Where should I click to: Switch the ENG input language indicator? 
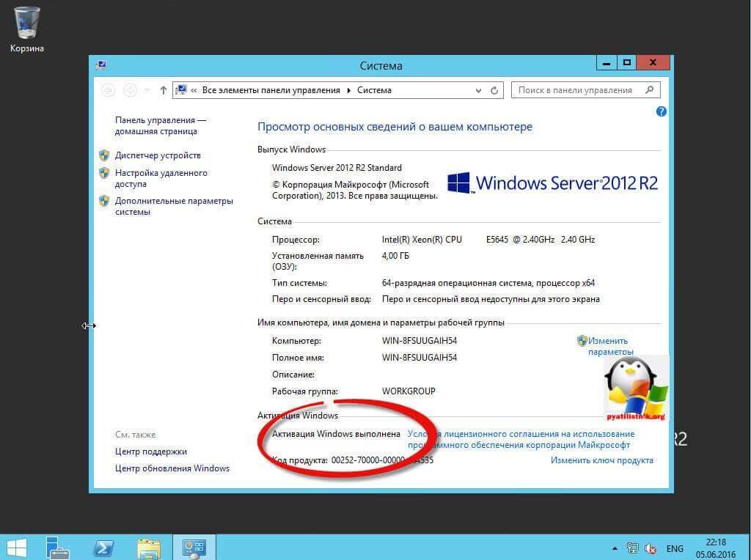pyautogui.click(x=675, y=548)
